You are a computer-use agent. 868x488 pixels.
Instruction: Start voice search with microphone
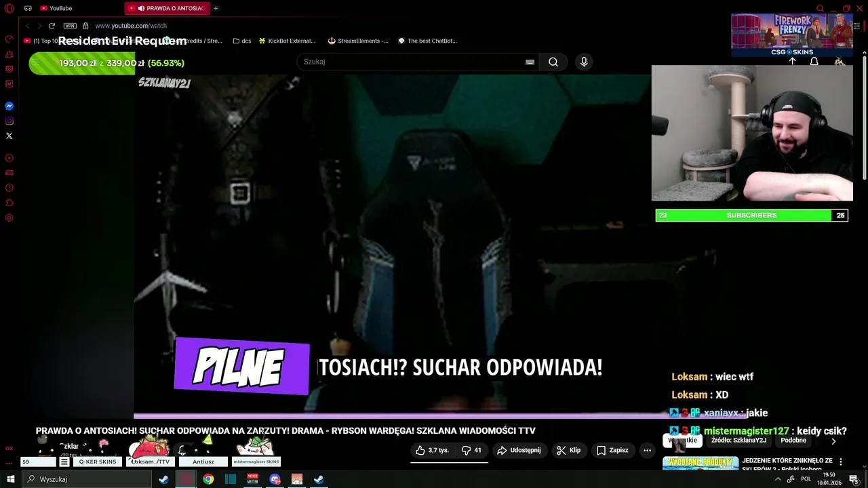(x=584, y=62)
